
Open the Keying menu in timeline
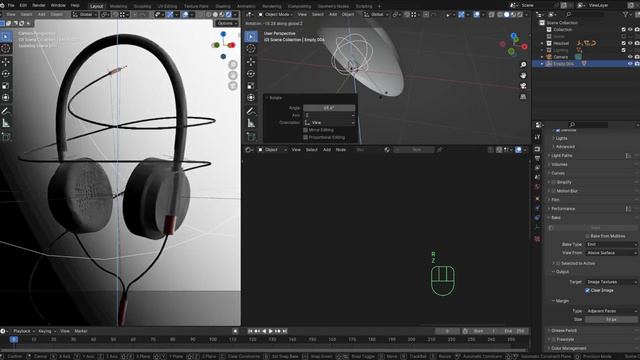47,331
